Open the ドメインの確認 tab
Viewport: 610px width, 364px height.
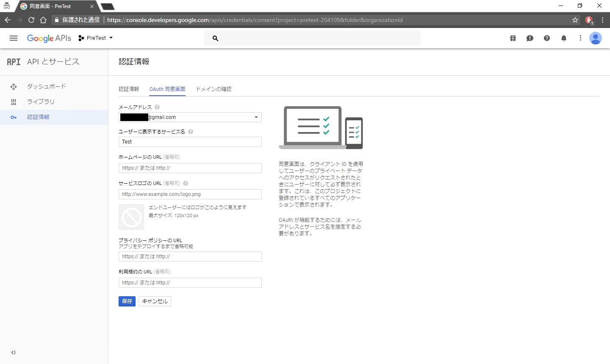pos(213,89)
